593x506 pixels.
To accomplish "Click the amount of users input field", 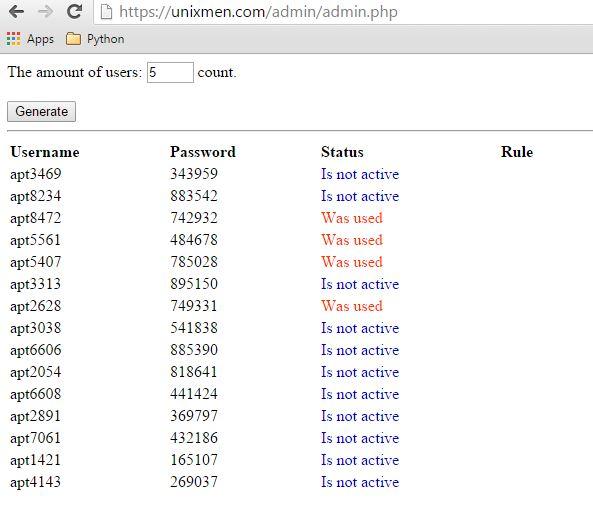I will [x=170, y=72].
